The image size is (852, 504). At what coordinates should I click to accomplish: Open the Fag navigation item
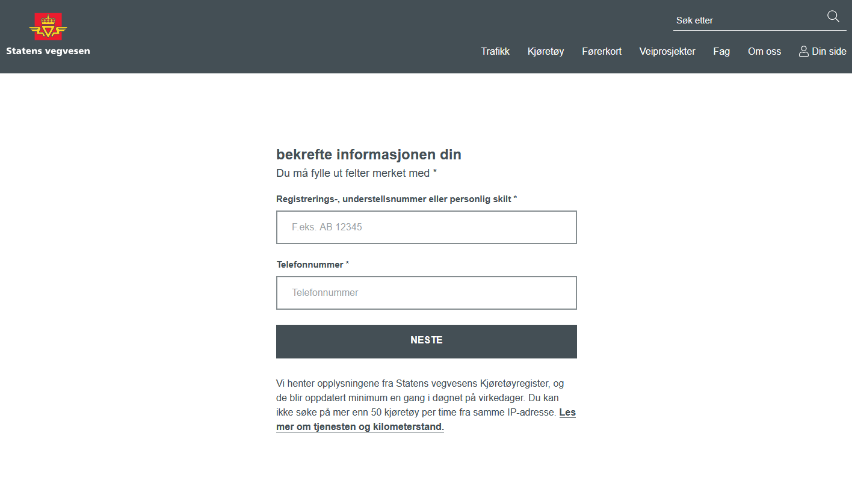721,52
